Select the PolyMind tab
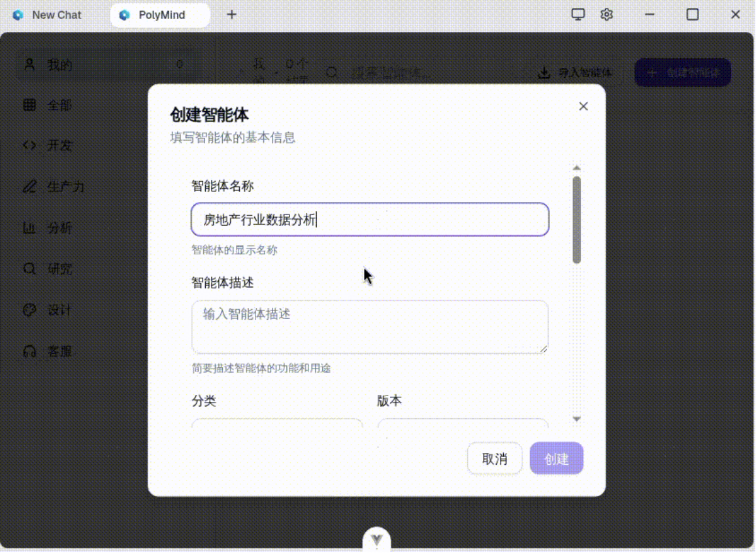The image size is (756, 553). coord(161,14)
